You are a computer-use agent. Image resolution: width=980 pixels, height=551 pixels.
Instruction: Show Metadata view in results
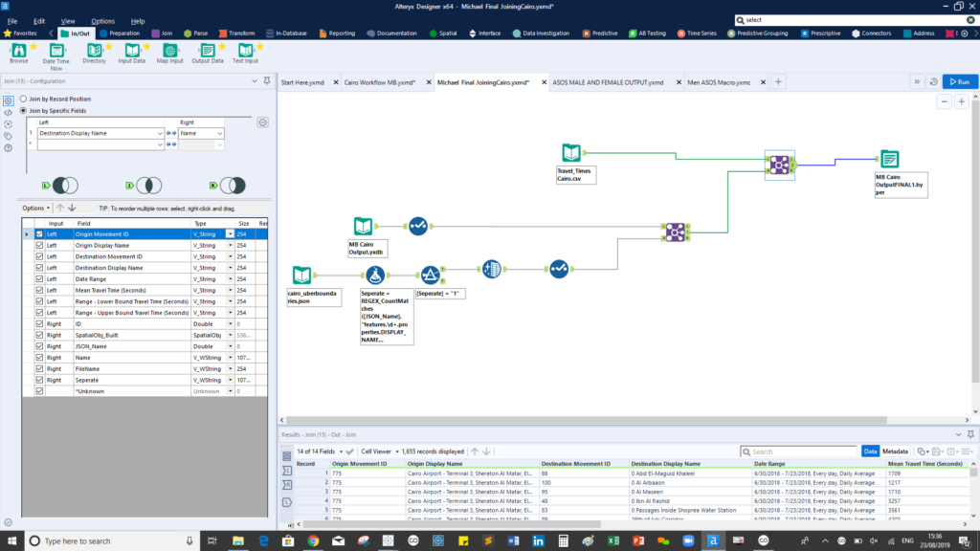[896, 452]
